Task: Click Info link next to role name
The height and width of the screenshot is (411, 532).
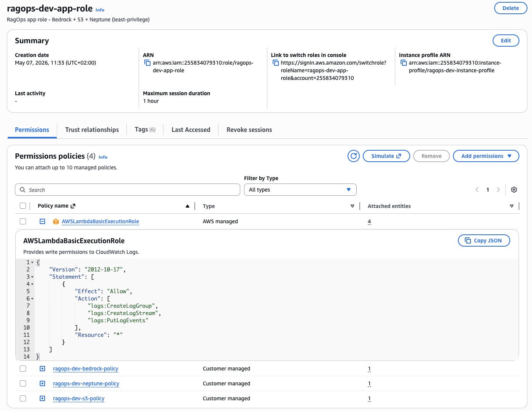Action: pos(100,10)
